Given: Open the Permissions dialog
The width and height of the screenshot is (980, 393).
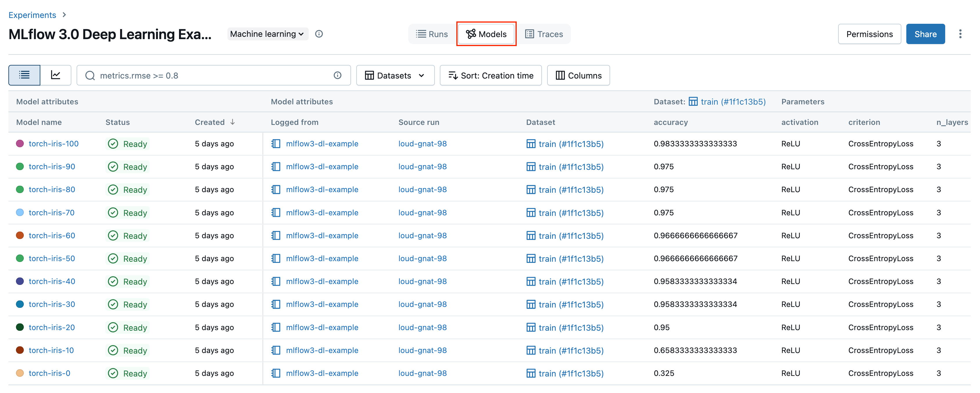Looking at the screenshot, I should click(869, 34).
